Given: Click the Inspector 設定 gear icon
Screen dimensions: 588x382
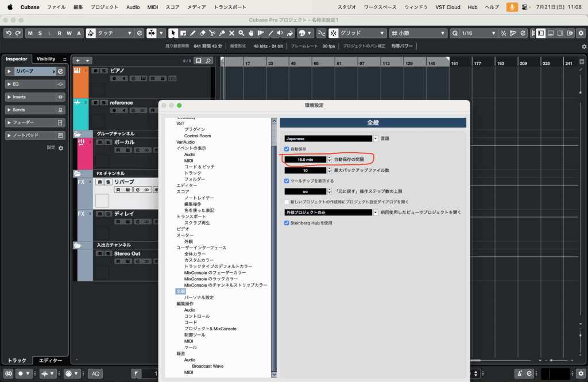Looking at the screenshot, I should [x=61, y=148].
